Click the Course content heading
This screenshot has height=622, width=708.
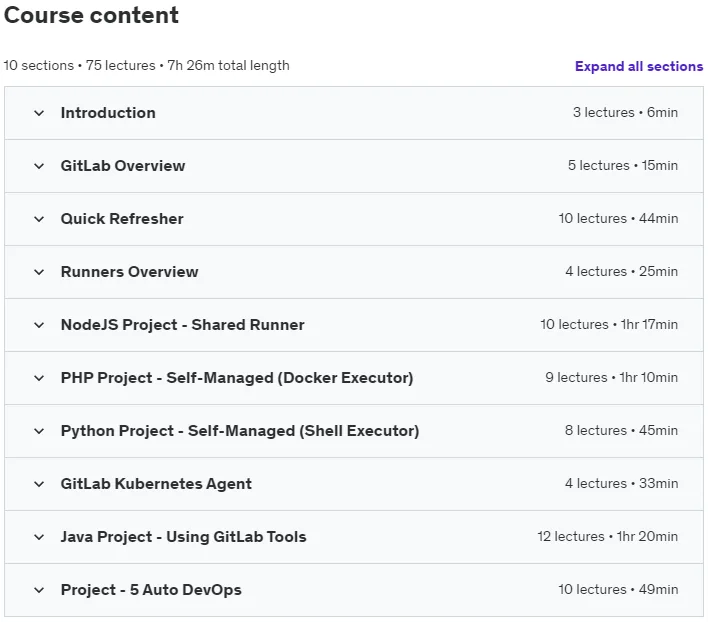click(91, 15)
